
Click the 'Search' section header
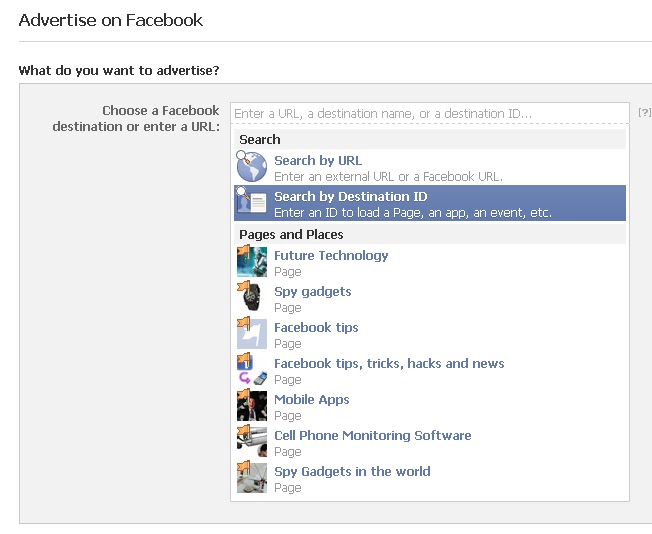(x=430, y=139)
